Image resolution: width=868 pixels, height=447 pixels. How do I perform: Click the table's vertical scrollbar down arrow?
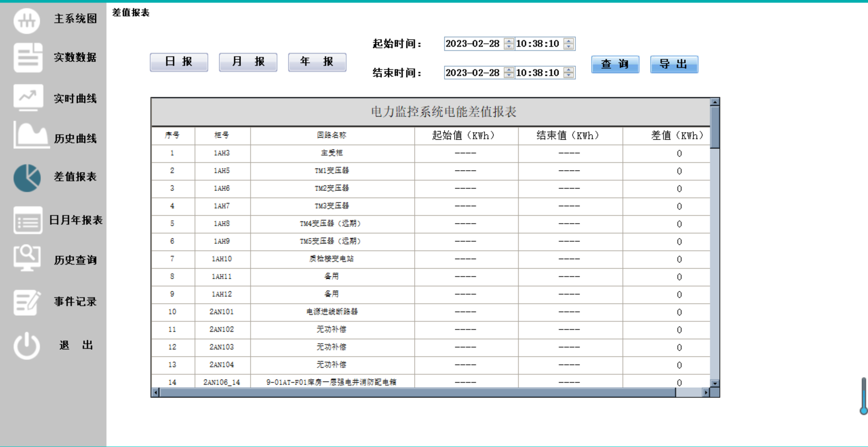(x=715, y=382)
